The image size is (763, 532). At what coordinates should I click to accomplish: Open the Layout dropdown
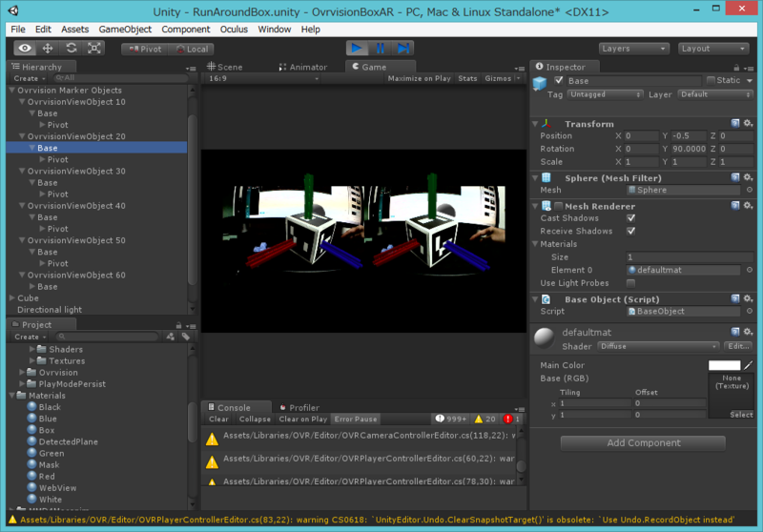tap(712, 49)
